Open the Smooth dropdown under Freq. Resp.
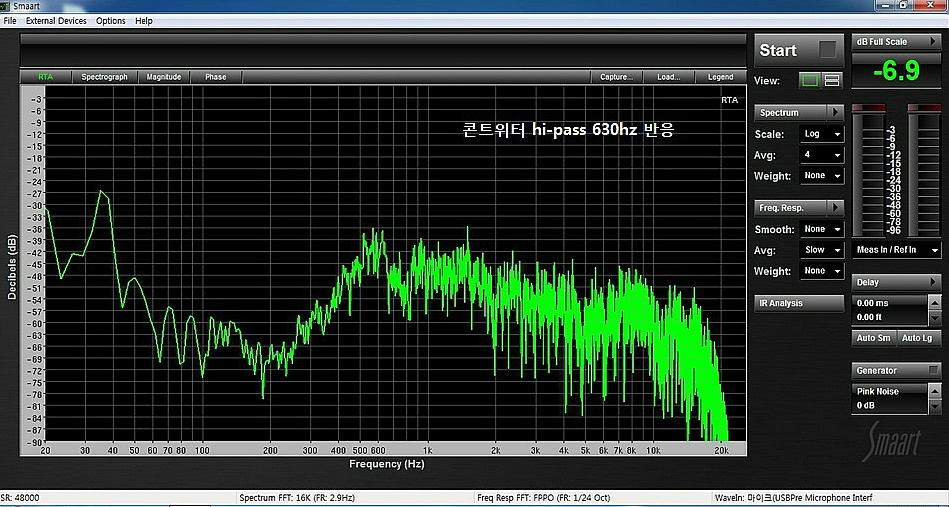Screen dimensions: 949x507 822,230
